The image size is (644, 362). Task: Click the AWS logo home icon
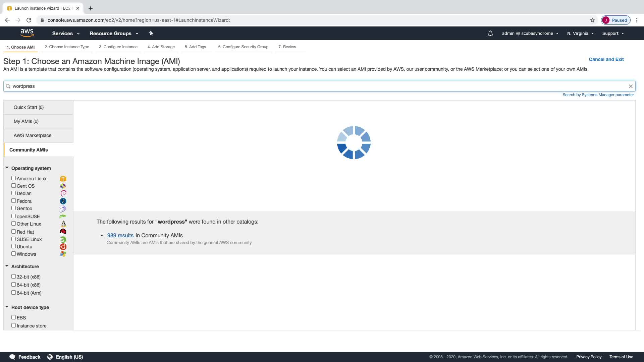tap(27, 33)
